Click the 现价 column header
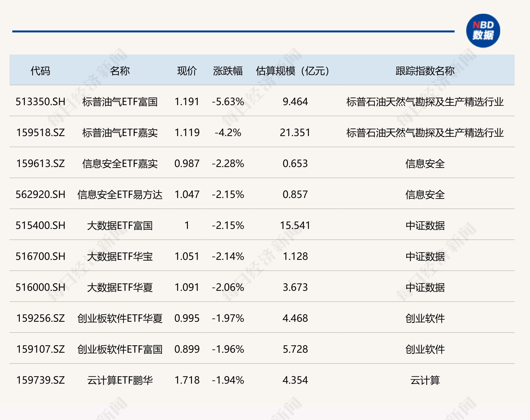530x420 pixels. tap(186, 70)
